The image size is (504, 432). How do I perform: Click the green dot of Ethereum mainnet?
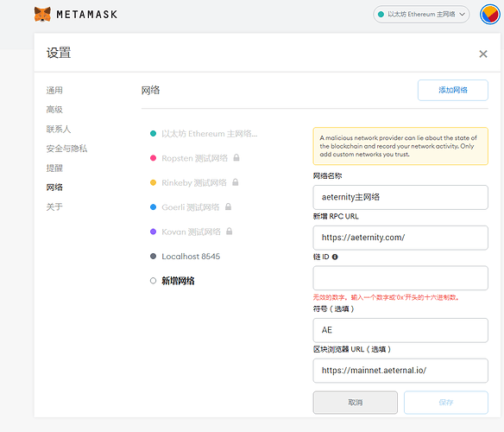(x=153, y=133)
